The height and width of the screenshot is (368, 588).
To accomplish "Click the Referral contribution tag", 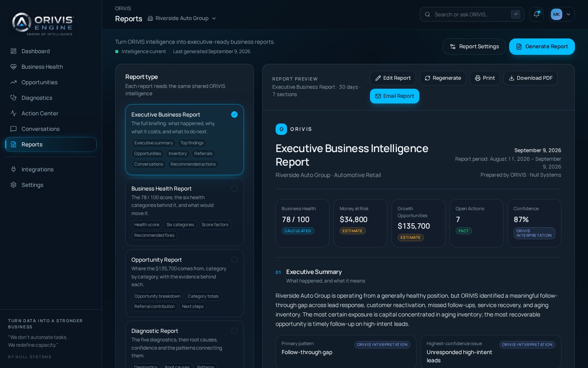I will [x=154, y=307].
